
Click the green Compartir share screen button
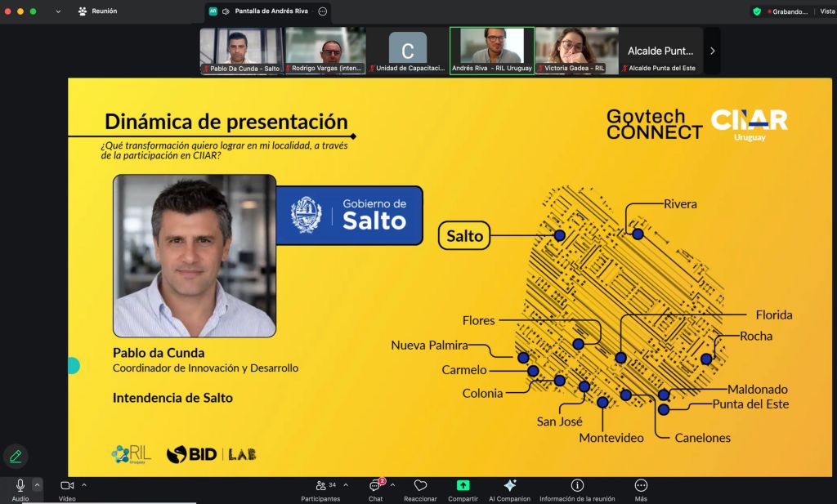coord(463,485)
